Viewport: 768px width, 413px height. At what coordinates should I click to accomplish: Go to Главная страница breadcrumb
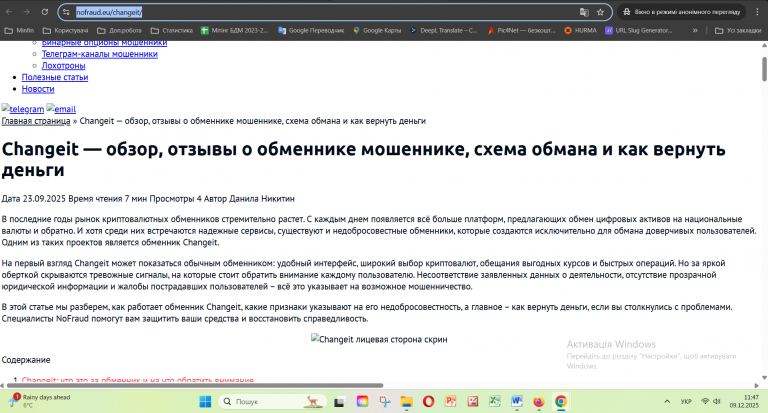36,121
